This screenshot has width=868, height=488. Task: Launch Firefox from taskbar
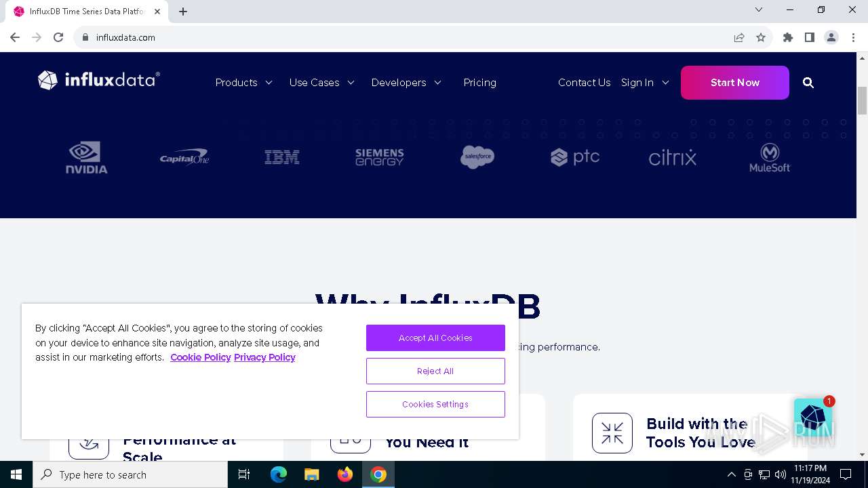[345, 474]
